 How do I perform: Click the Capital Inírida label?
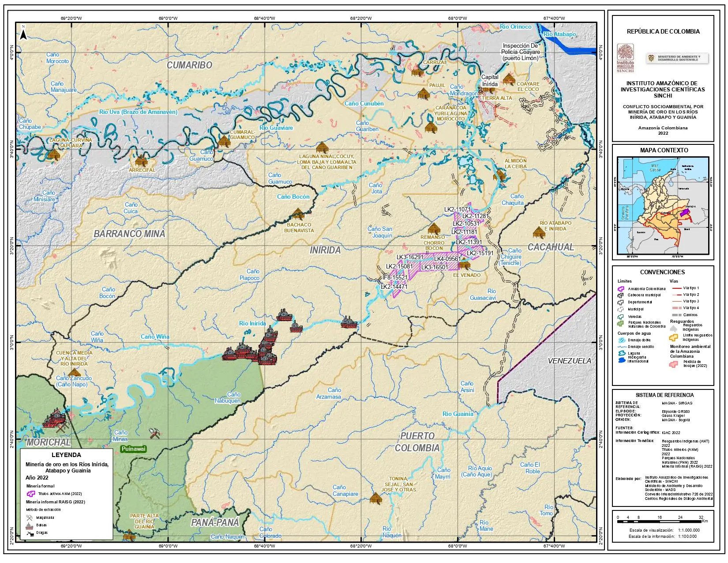point(490,80)
